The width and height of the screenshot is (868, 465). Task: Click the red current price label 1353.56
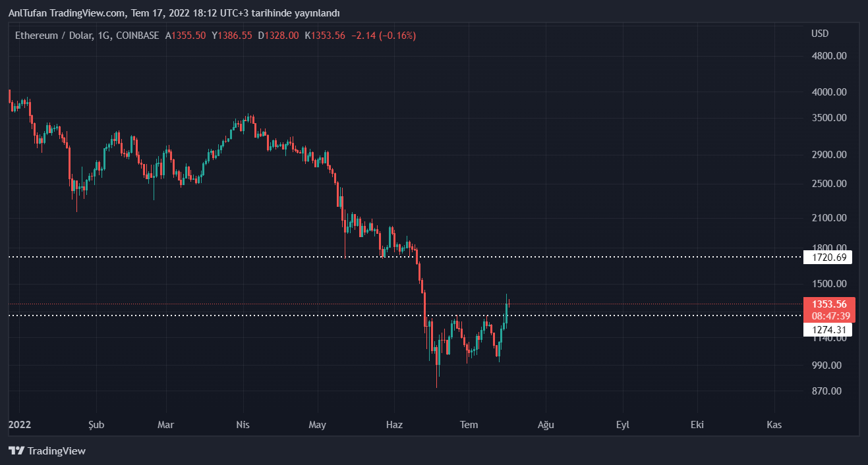[829, 304]
